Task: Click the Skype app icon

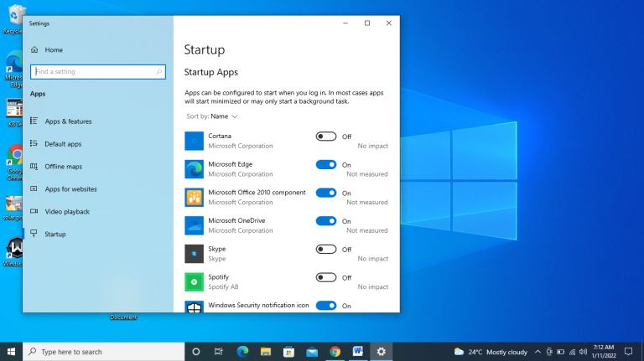Action: click(194, 254)
